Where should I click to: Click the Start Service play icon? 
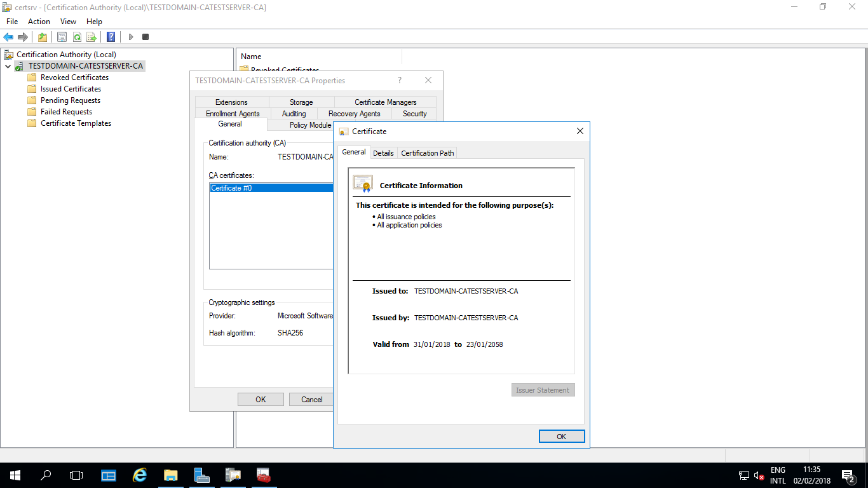pyautogui.click(x=131, y=37)
